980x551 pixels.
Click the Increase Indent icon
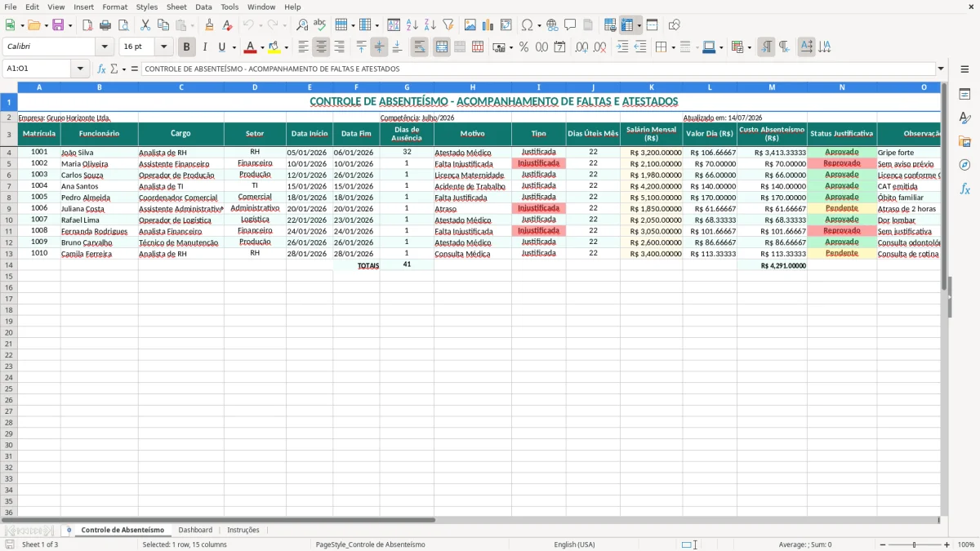[622, 47]
